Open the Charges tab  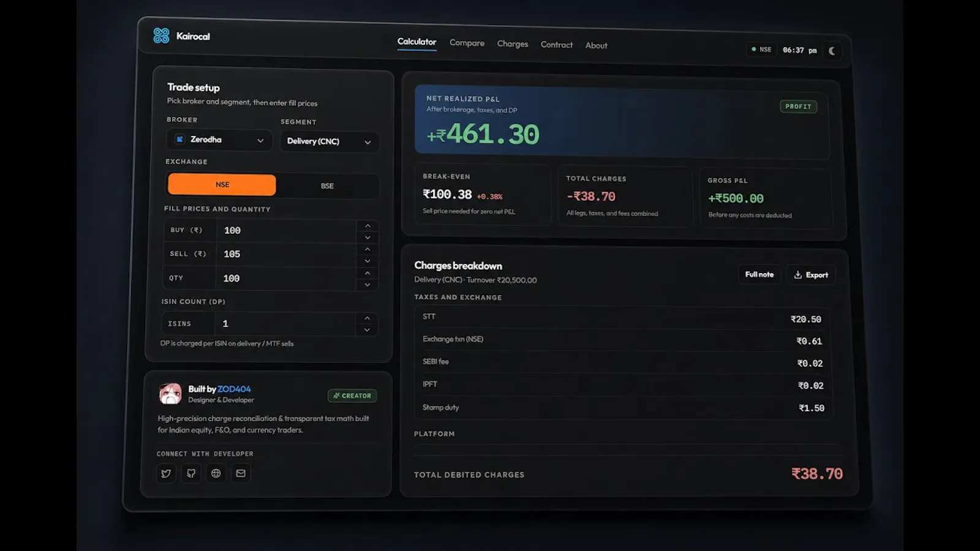click(513, 44)
